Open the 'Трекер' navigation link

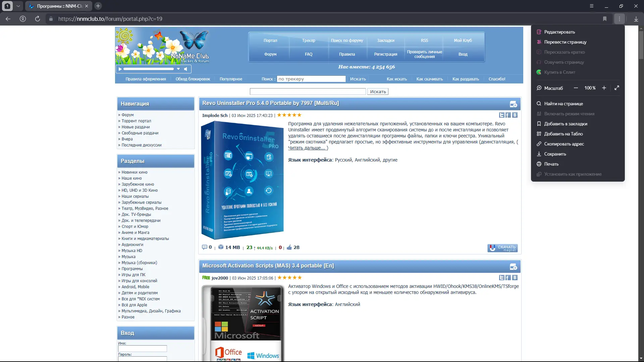(x=308, y=40)
